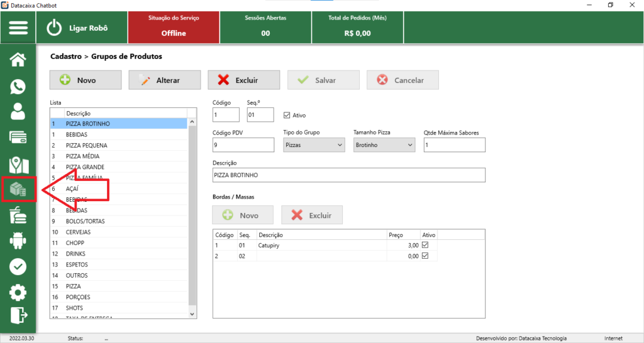Expand the Tipo do Grupo dropdown
This screenshot has height=343, width=644.
(314, 144)
